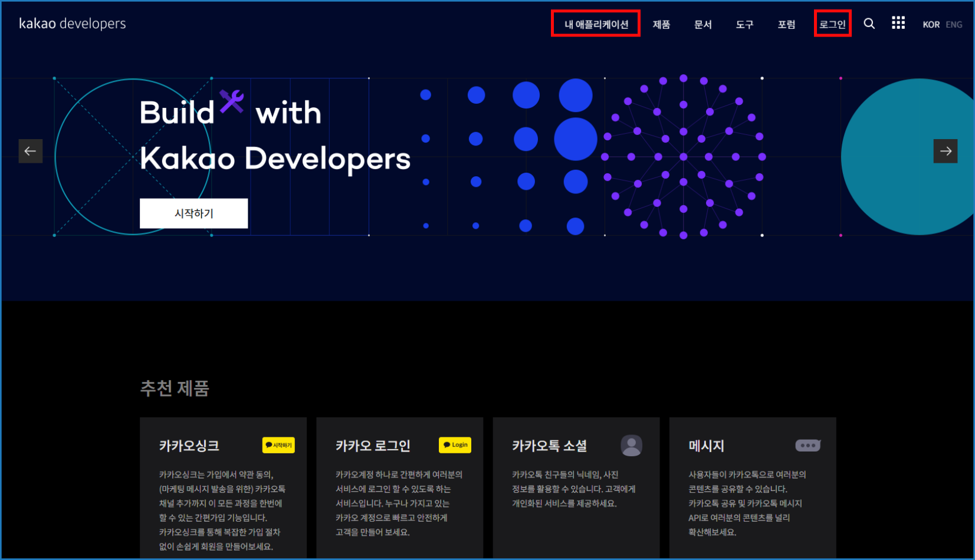This screenshot has height=560, width=975.
Task: Click the 카카오톡 소셜 profile avatar icon
Action: click(631, 446)
